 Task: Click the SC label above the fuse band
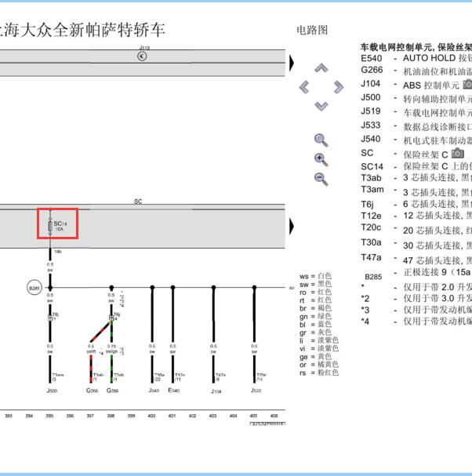(138, 202)
